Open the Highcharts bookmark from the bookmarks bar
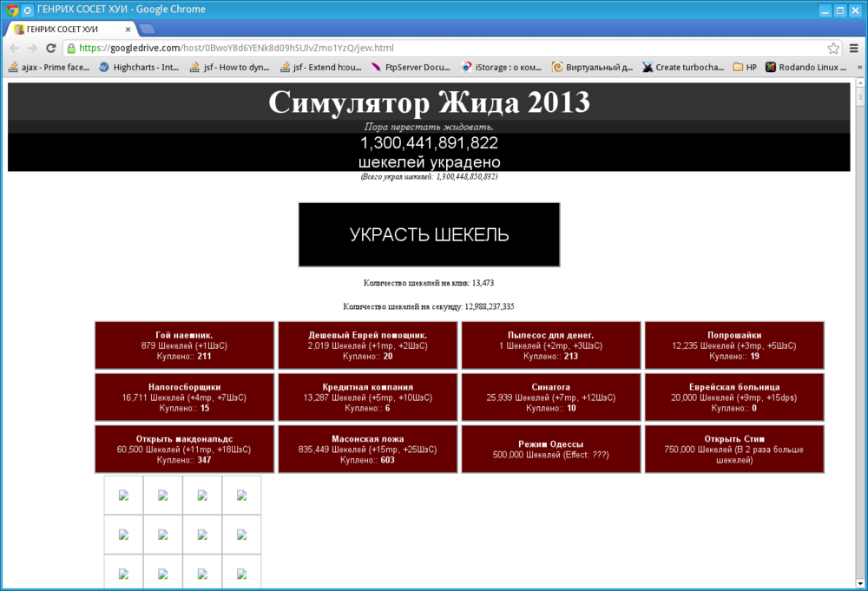 pyautogui.click(x=139, y=66)
